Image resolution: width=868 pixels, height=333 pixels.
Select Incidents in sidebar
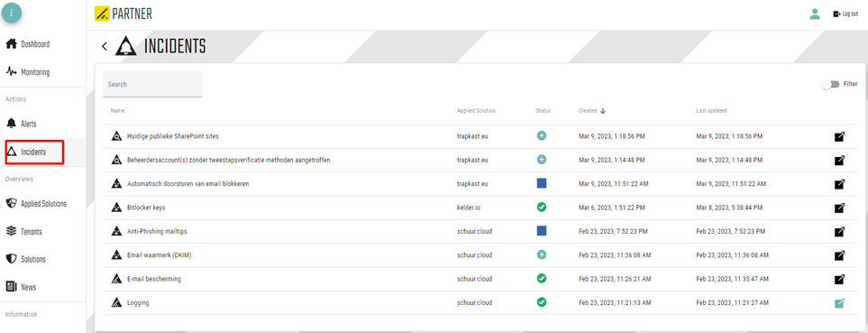35,152
